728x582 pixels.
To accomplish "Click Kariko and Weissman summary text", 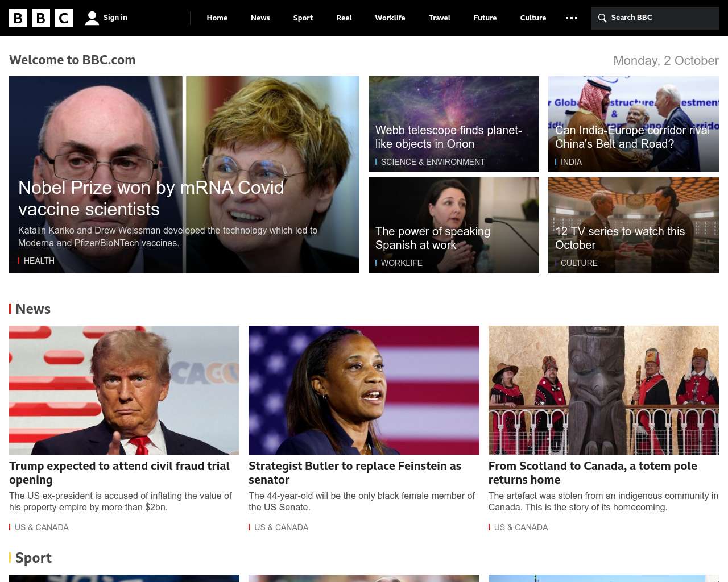I will pos(168,236).
